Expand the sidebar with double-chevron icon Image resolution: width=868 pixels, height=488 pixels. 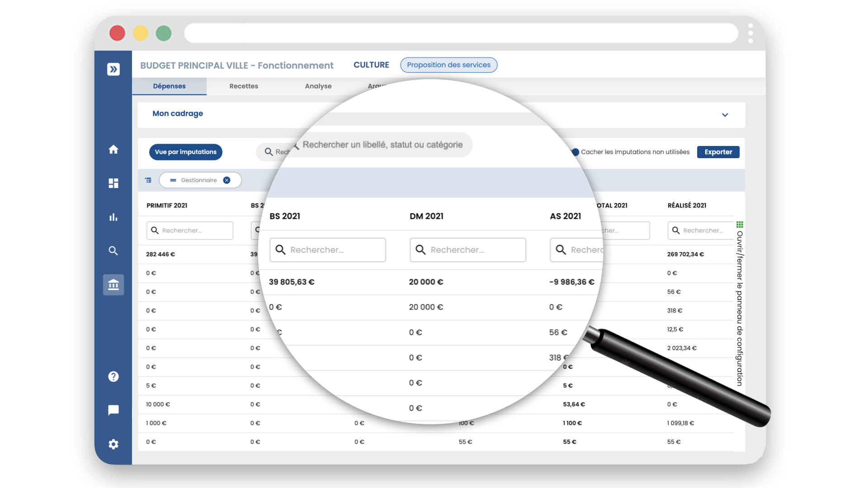(113, 69)
